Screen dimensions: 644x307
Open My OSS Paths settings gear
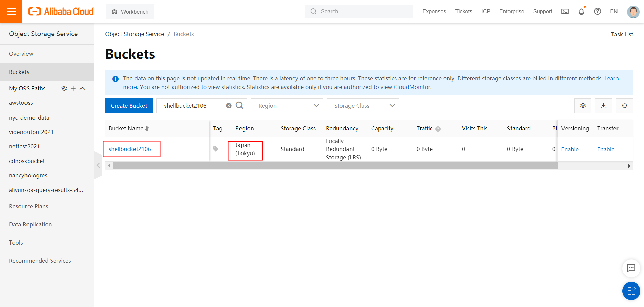tap(64, 88)
